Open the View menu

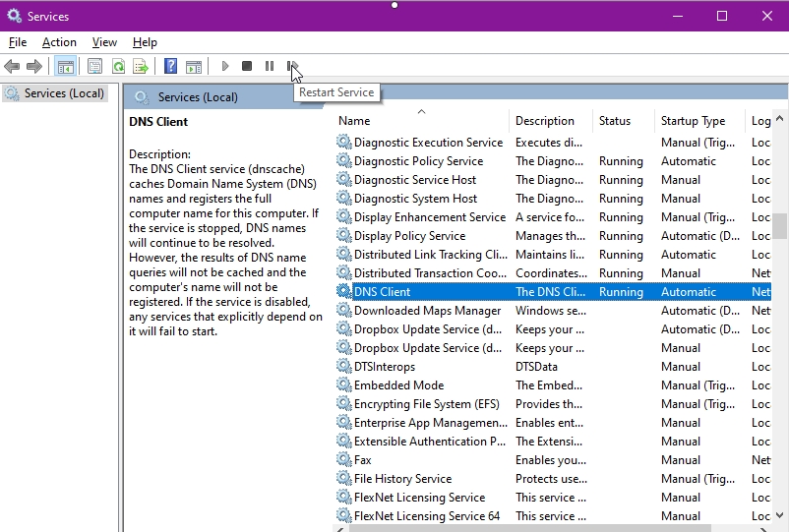[x=104, y=42]
